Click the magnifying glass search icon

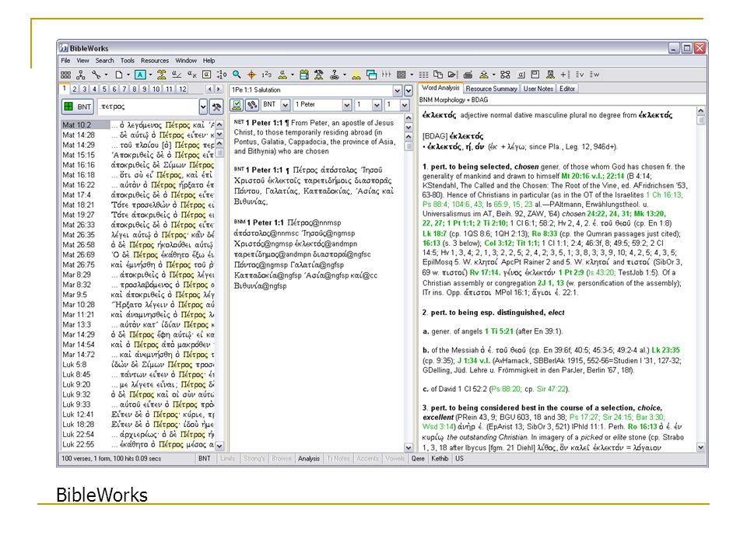[x=237, y=75]
